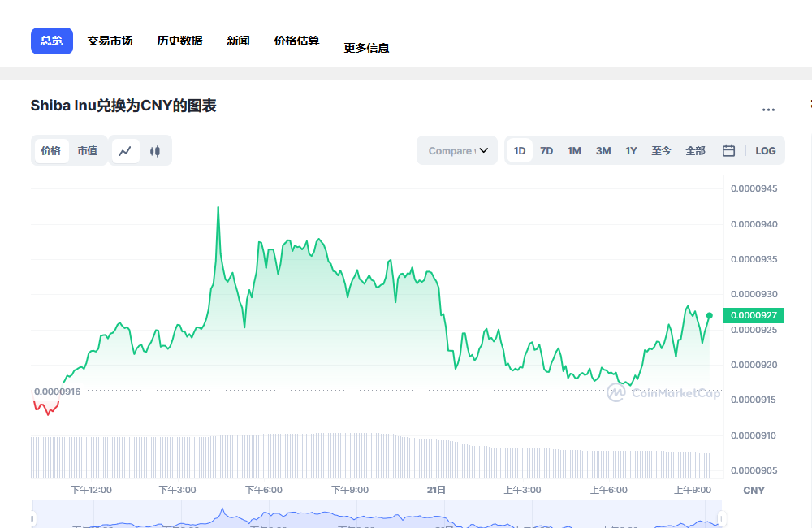Click the 上午3:00 time axis label
Screen dimensions: 812x528
[522, 490]
